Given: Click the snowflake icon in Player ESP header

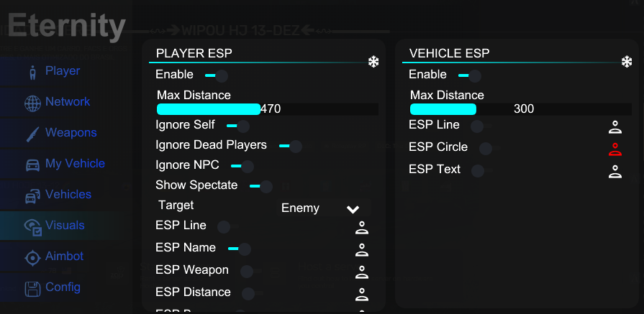Looking at the screenshot, I should [x=373, y=63].
